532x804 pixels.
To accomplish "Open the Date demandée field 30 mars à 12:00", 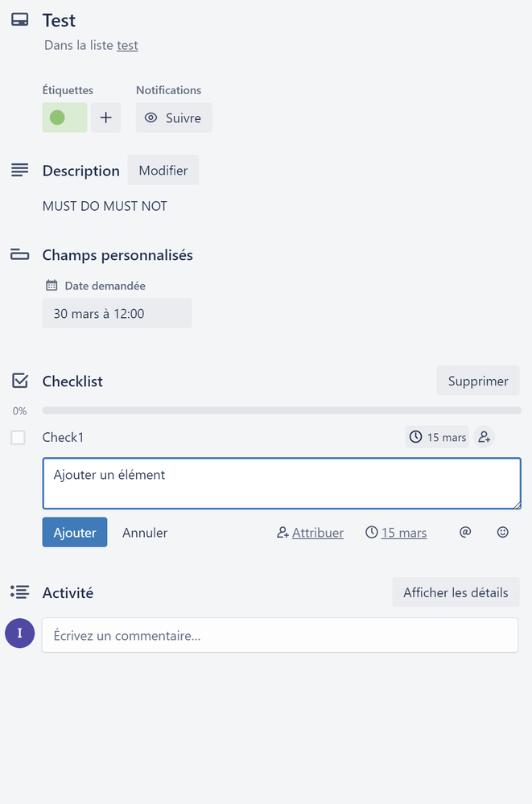I will pyautogui.click(x=117, y=313).
